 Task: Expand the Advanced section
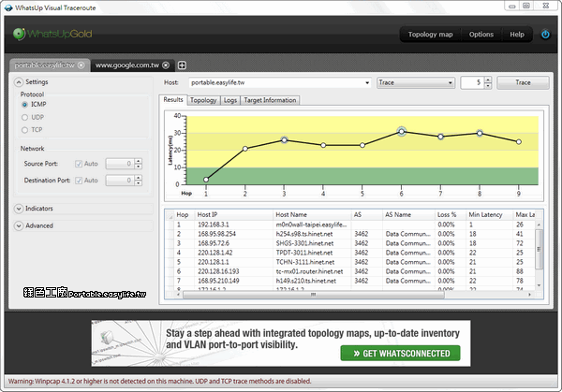coord(19,225)
